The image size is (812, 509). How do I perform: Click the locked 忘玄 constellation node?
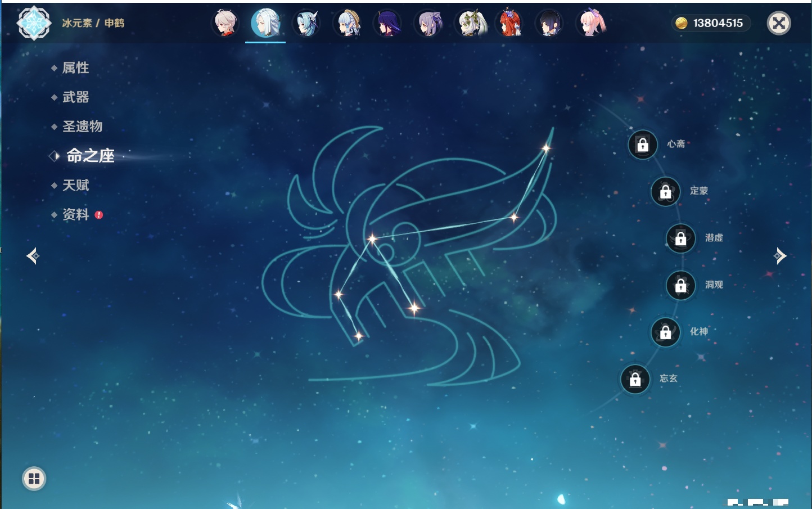(x=635, y=380)
